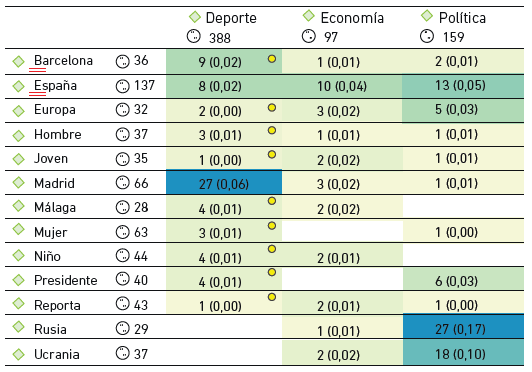Click the yellow dot in Mujer Deporte cell
Image resolution: width=532 pixels, height=372 pixels.
click(x=272, y=226)
